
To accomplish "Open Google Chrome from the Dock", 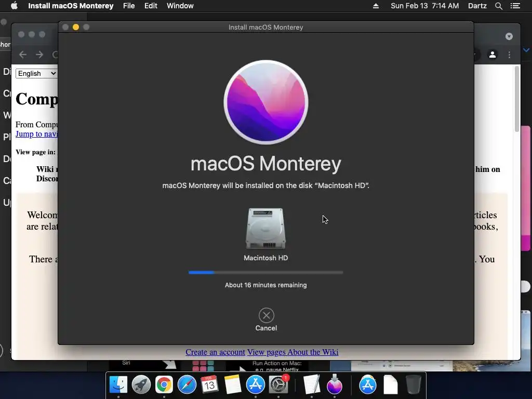I will click(164, 385).
